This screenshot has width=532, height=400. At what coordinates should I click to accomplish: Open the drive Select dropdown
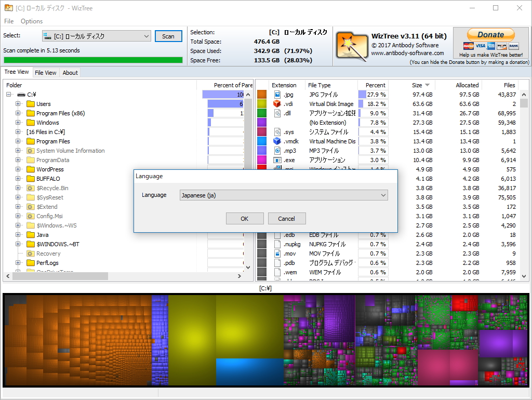click(x=96, y=36)
